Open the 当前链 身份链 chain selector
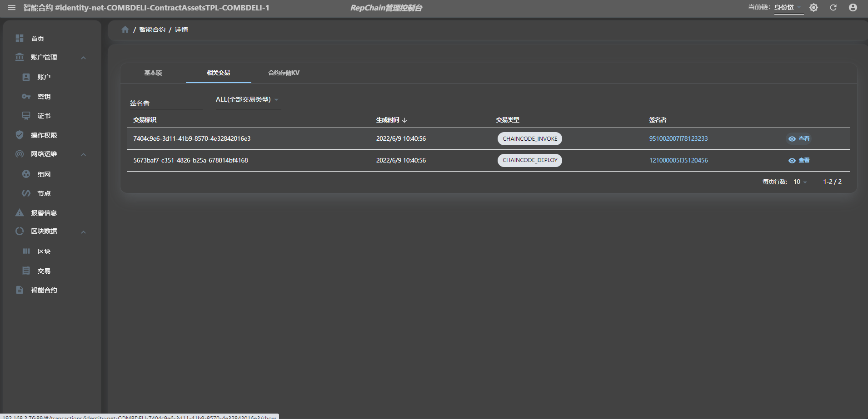Image resolution: width=868 pixels, height=419 pixels. click(x=789, y=8)
